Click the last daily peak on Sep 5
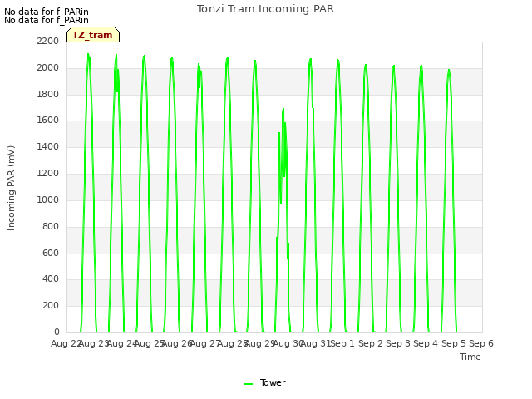This screenshot has width=532, height=399. click(449, 70)
